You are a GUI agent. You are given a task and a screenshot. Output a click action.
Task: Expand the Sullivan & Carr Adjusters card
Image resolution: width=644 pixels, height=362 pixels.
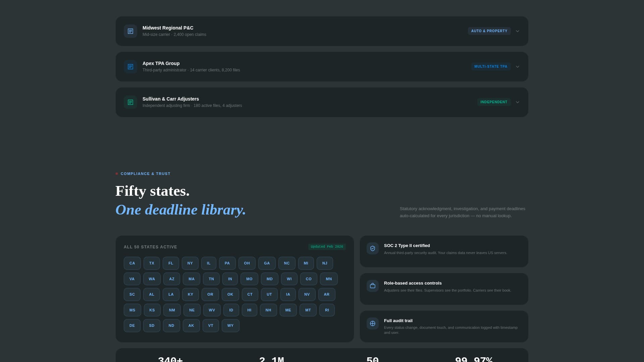[x=518, y=102]
